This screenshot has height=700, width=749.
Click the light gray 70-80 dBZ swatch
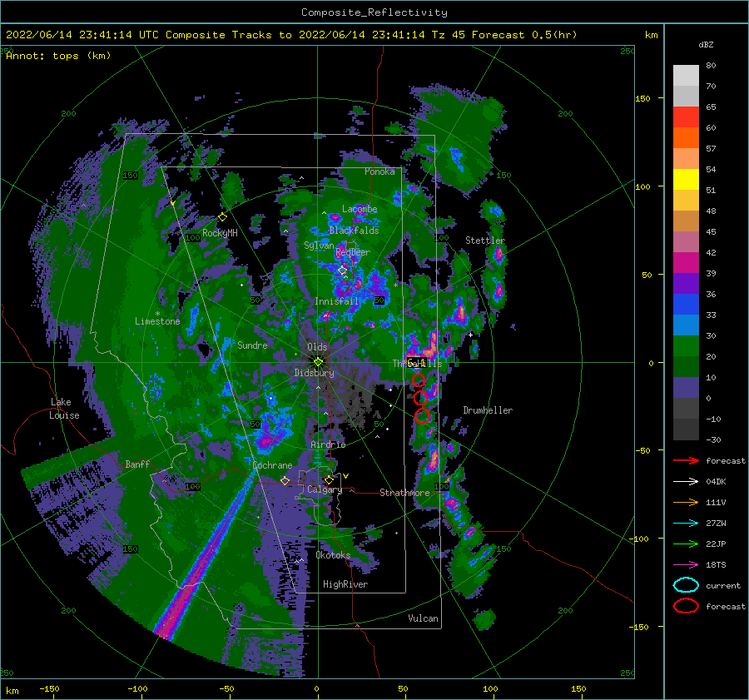click(686, 76)
